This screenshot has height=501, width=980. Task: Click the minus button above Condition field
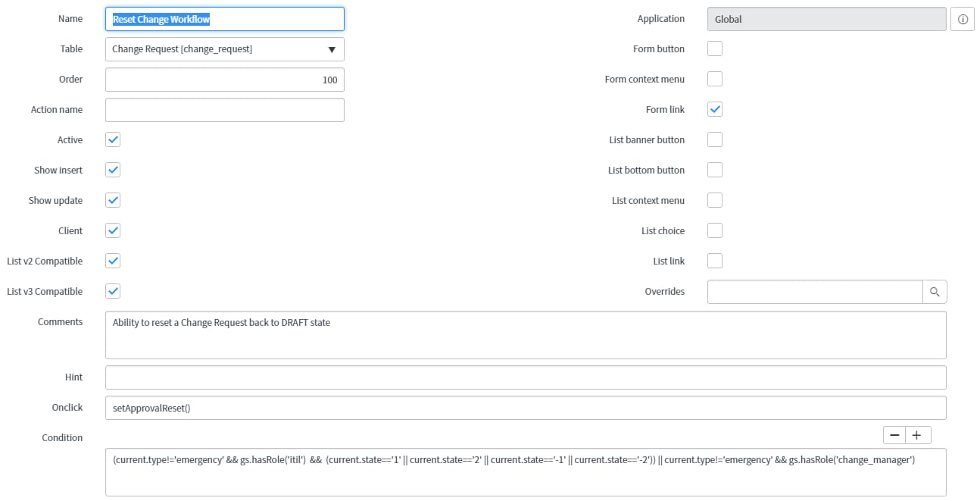pos(894,435)
